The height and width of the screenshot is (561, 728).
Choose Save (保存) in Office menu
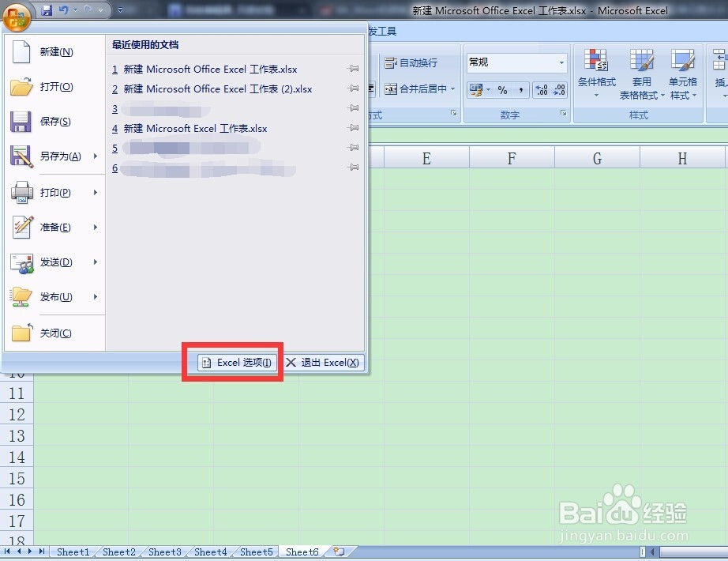pos(56,122)
